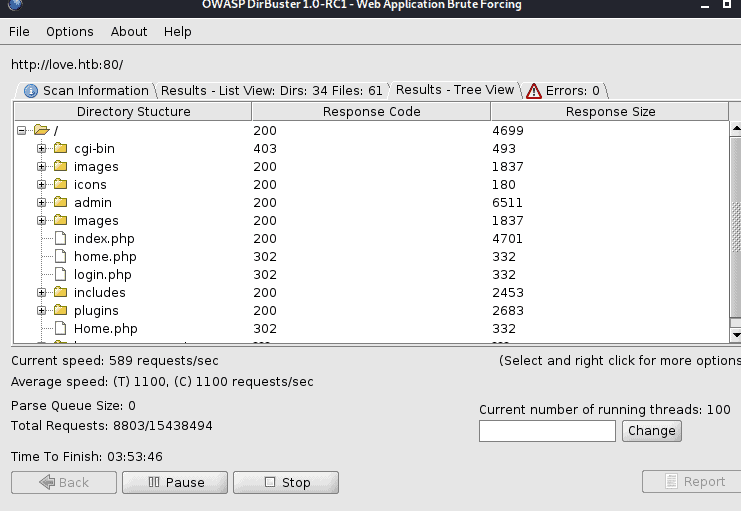Click the cgi-bin folder icon
741x511 pixels.
[x=60, y=148]
